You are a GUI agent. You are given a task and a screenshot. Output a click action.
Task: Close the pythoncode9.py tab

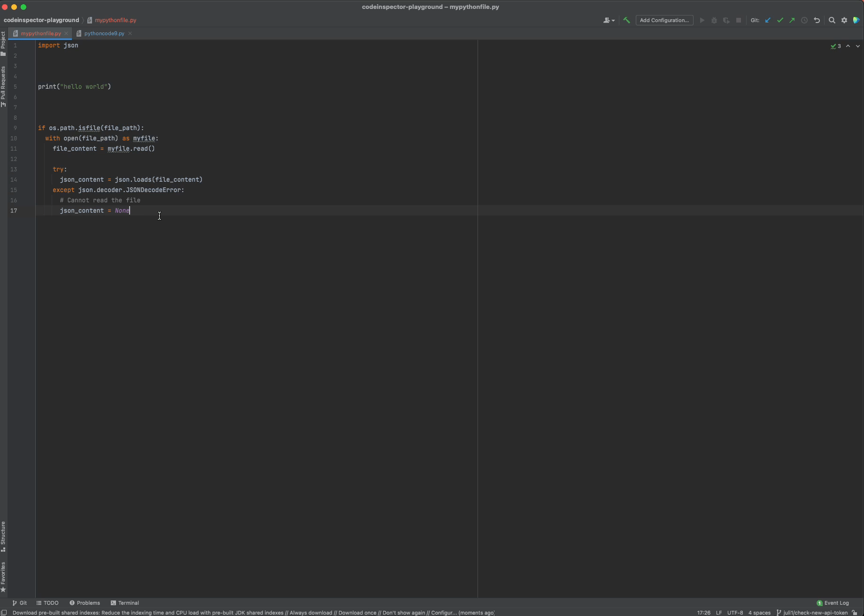click(130, 33)
